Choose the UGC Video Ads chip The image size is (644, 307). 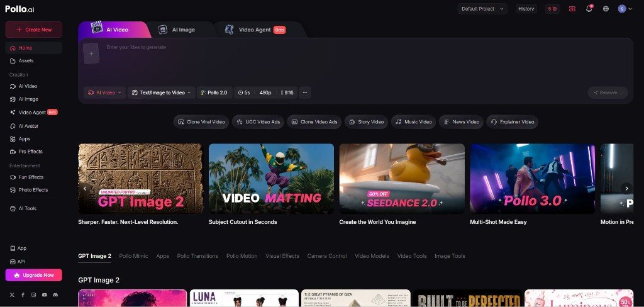click(258, 122)
